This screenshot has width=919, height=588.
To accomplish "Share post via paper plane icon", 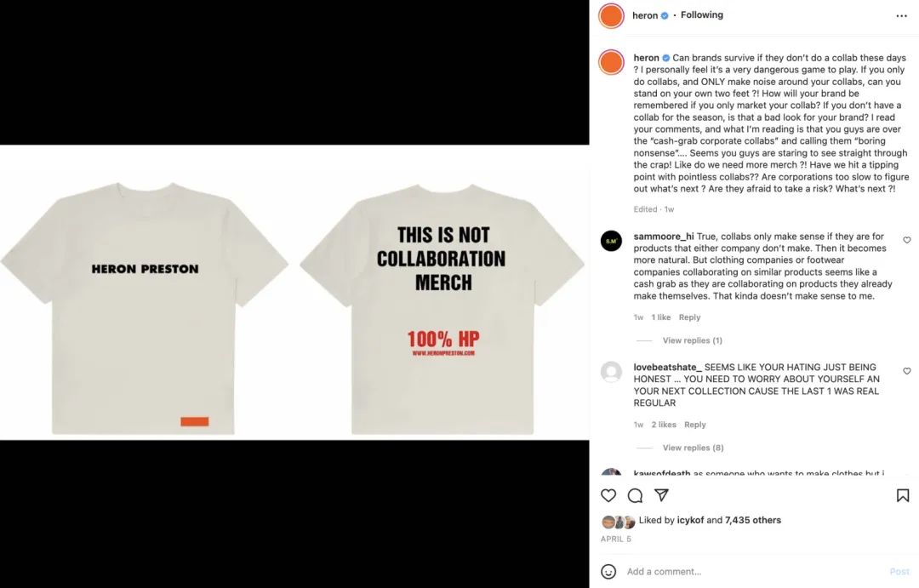I will point(661,495).
